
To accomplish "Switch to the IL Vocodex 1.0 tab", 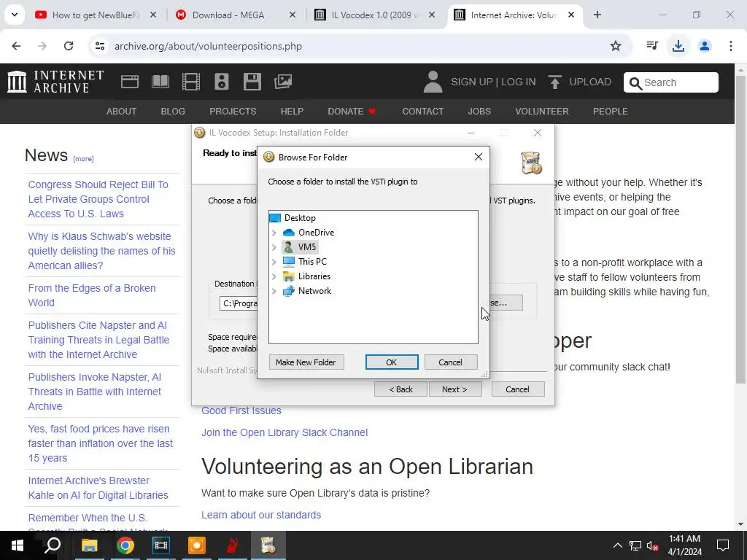I will pyautogui.click(x=374, y=15).
